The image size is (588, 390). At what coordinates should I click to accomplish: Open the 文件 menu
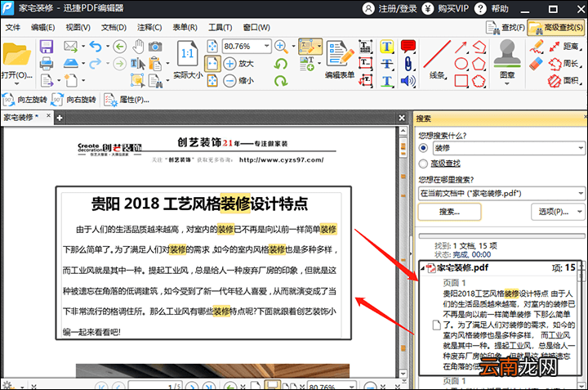(13, 28)
